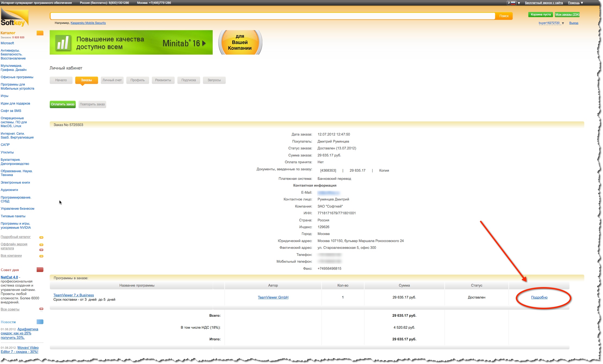Image resolution: width=603 pixels, height=364 pixels.
Task: Click the Копия document link
Action: pos(384,171)
